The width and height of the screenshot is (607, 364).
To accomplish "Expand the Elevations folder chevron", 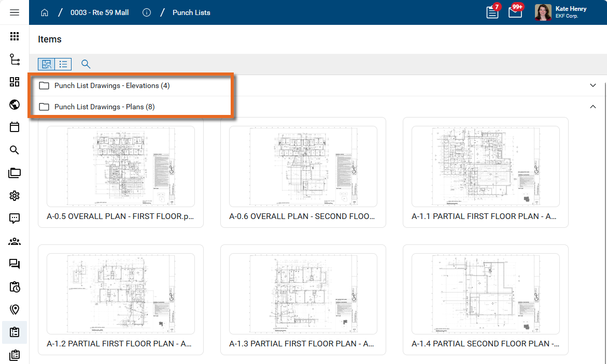I will click(593, 85).
